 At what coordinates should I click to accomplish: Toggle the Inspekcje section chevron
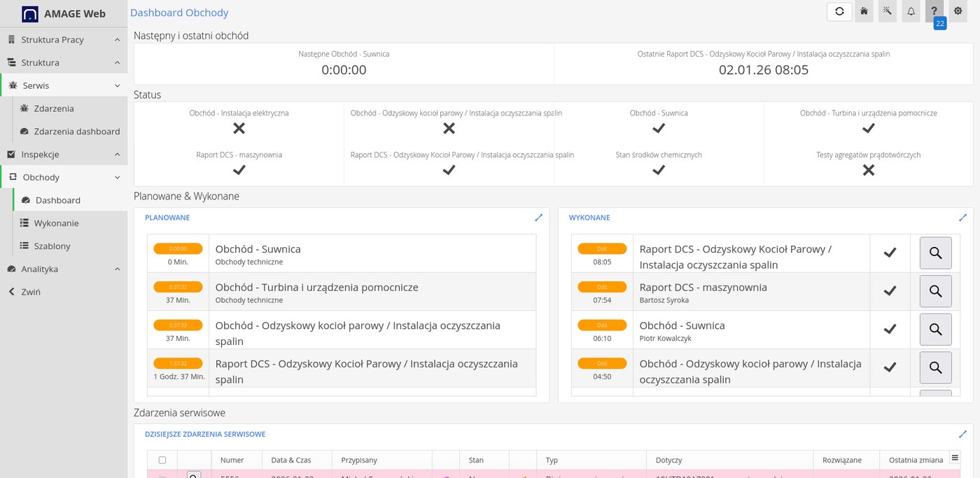click(117, 155)
